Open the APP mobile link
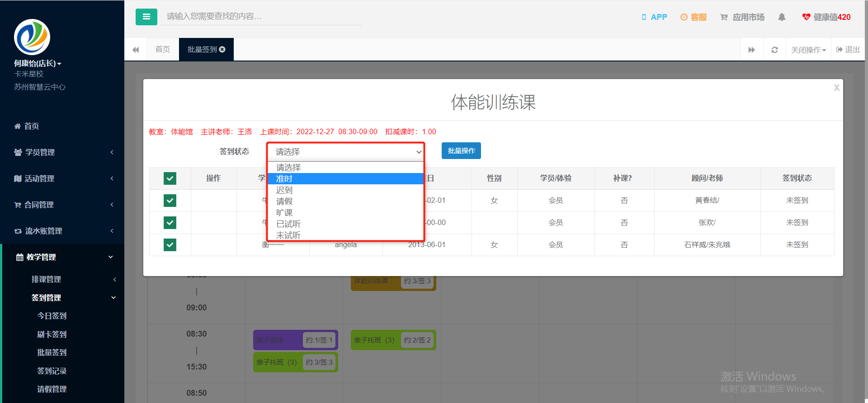 pyautogui.click(x=654, y=17)
